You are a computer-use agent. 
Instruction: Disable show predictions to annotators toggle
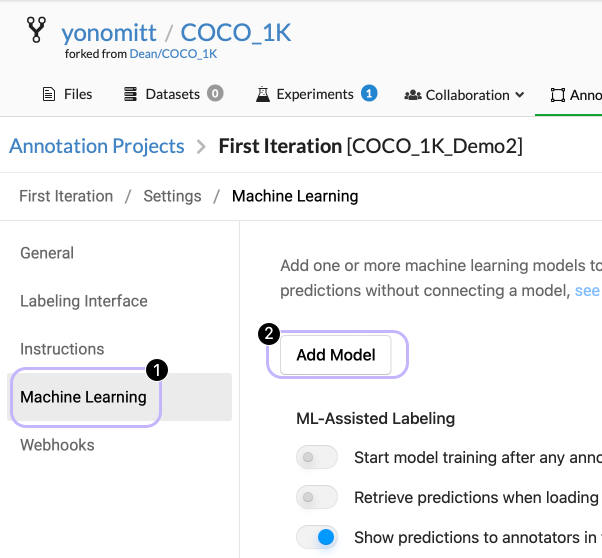[x=316, y=538]
